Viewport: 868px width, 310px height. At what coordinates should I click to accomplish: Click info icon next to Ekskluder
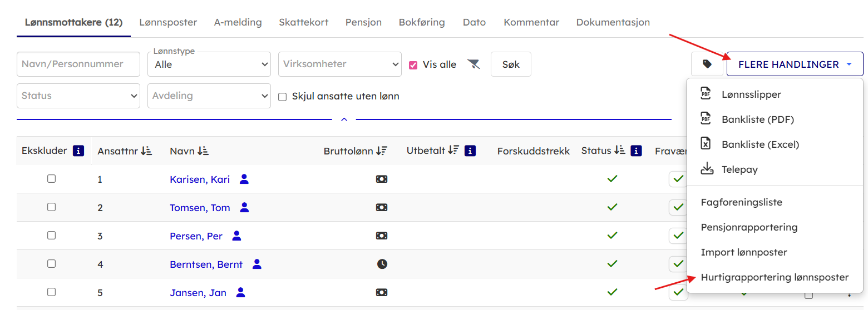click(78, 151)
